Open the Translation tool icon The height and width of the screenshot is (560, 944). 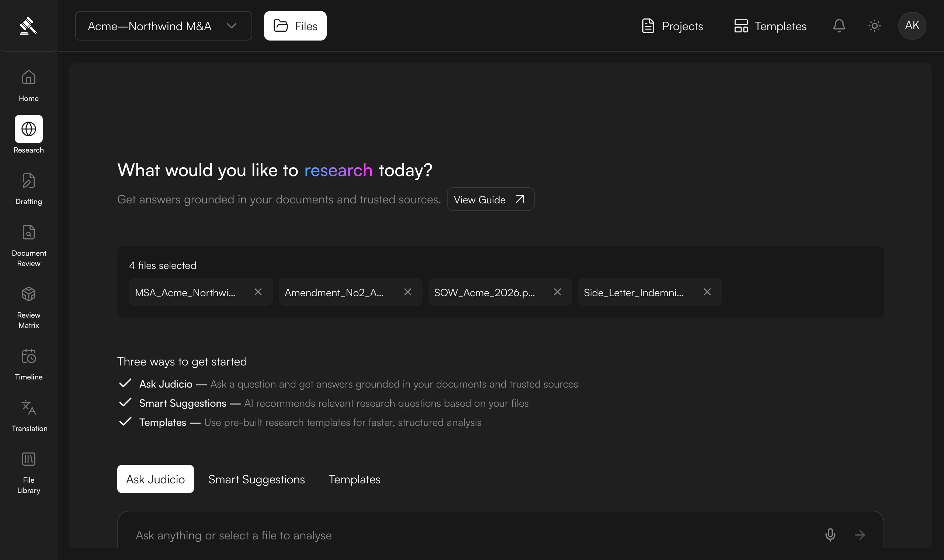click(29, 408)
